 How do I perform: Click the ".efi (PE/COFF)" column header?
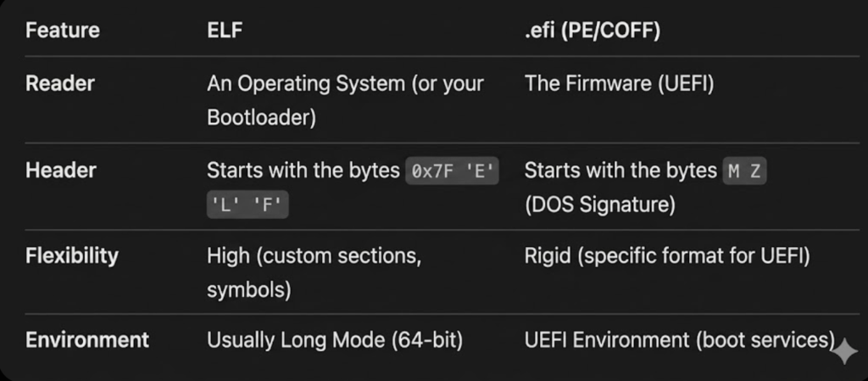coord(593,31)
